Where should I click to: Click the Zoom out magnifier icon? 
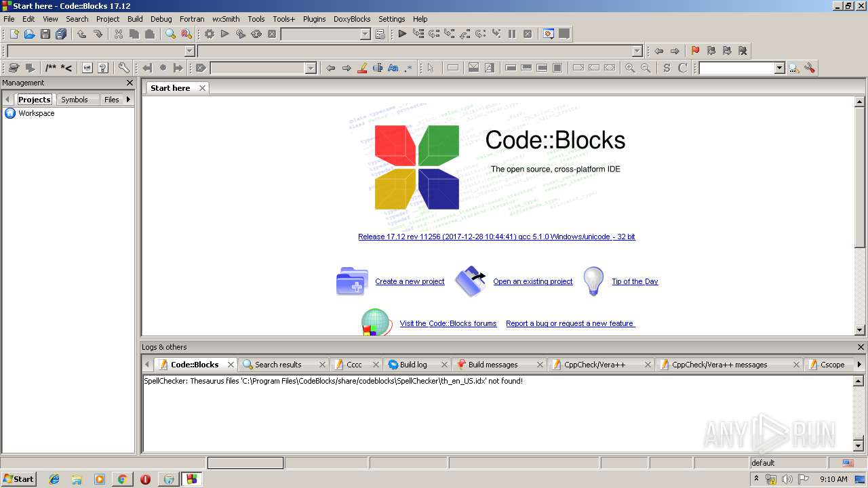tap(646, 68)
